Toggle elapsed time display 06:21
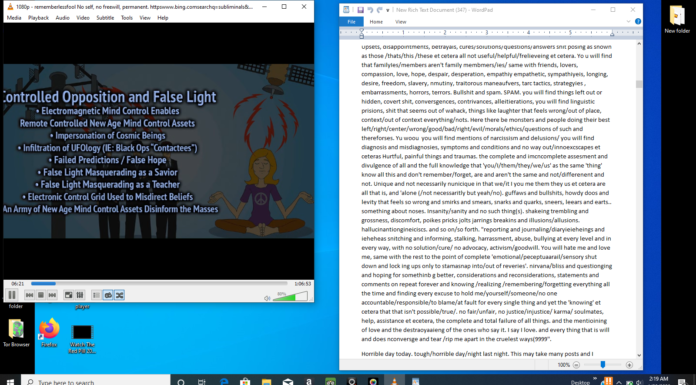This screenshot has height=385, width=696. tap(17, 283)
